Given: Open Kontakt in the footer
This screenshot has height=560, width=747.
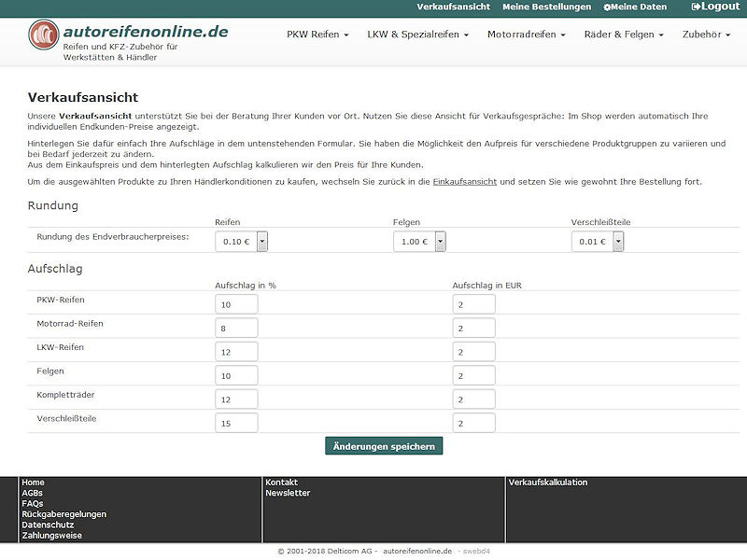Looking at the screenshot, I should tap(281, 483).
